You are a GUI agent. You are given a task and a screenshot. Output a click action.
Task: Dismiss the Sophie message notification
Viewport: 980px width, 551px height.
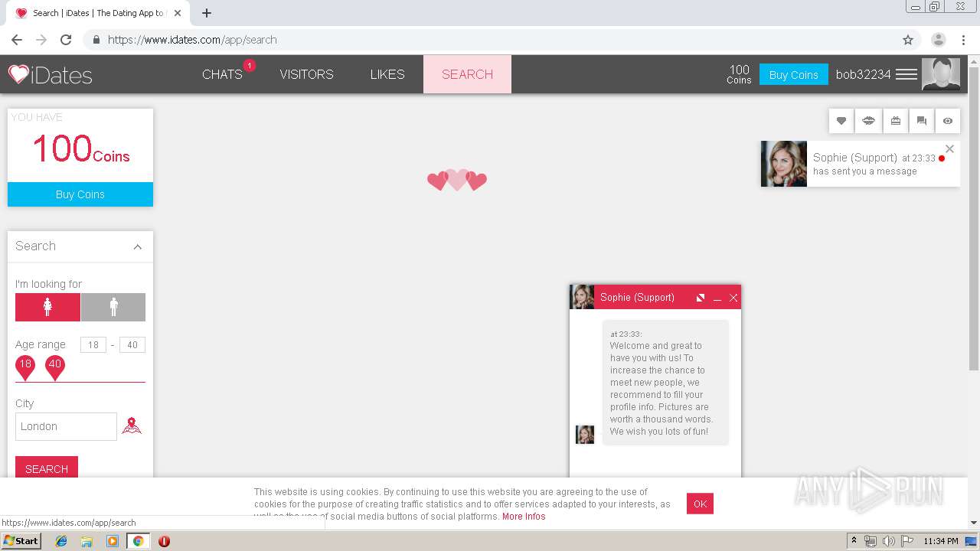pos(949,149)
